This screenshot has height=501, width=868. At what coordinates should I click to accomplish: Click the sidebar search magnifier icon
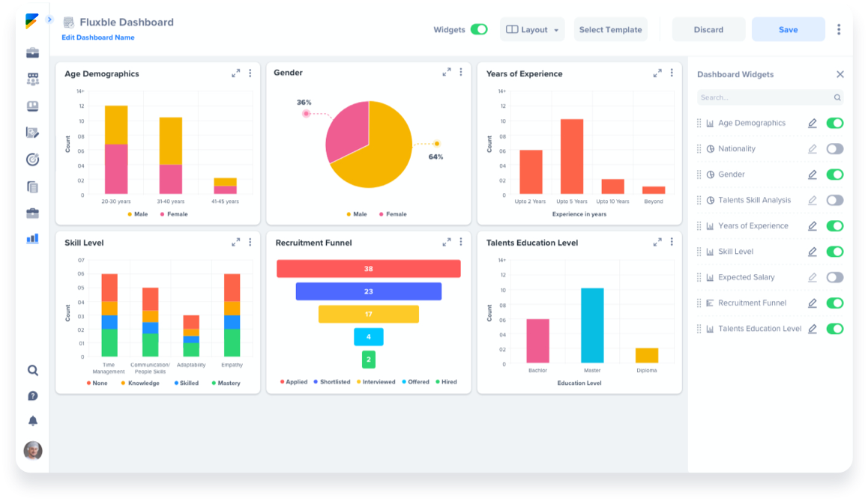(x=33, y=371)
